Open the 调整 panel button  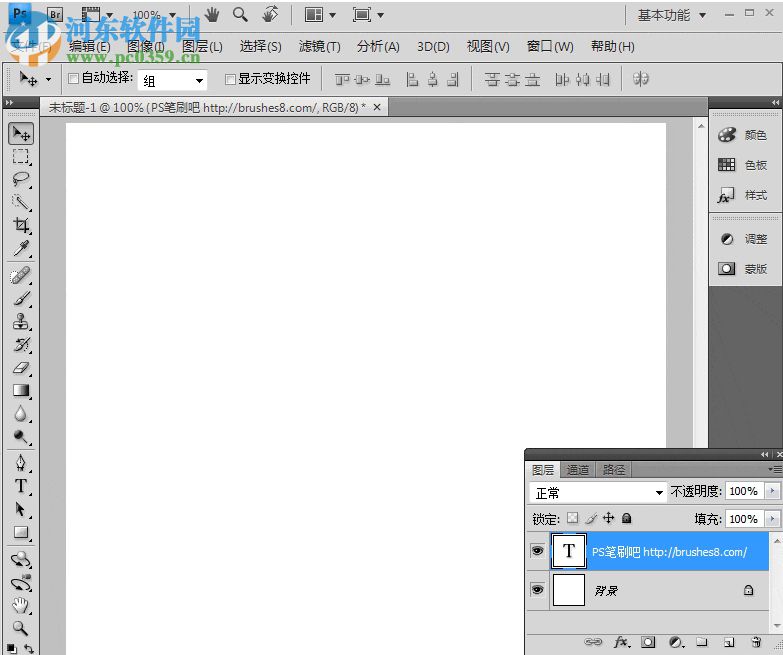[x=742, y=239]
